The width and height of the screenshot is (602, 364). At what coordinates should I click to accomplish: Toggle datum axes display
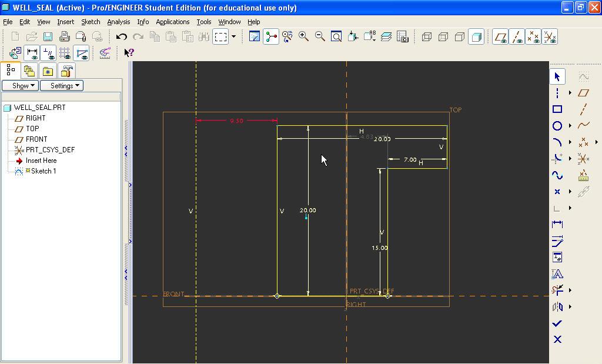pyautogui.click(x=517, y=37)
